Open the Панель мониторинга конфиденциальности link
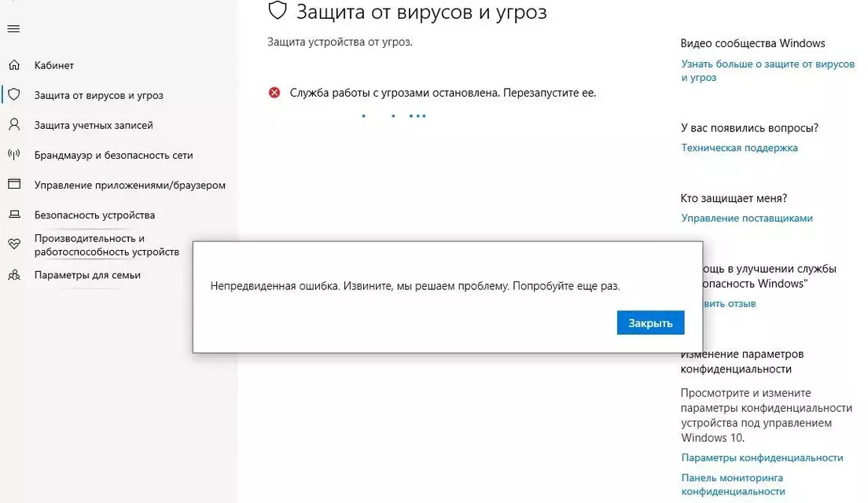Viewport: 868px width, 503px height. click(x=733, y=484)
